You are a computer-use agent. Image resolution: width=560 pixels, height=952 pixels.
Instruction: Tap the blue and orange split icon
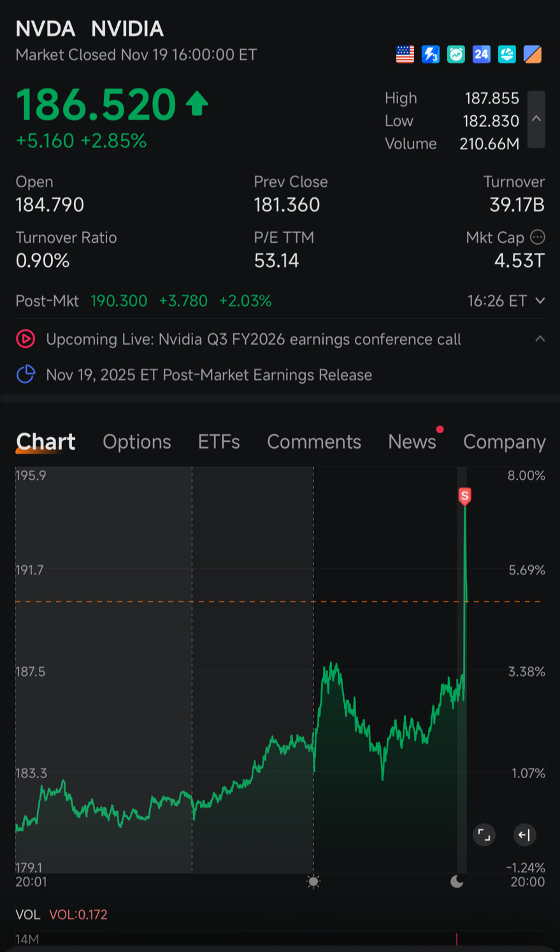[x=533, y=54]
